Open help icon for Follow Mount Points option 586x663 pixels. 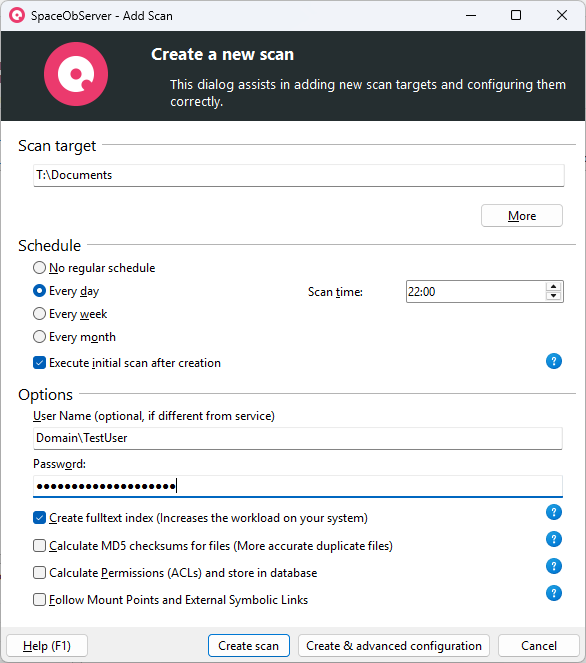click(x=553, y=593)
